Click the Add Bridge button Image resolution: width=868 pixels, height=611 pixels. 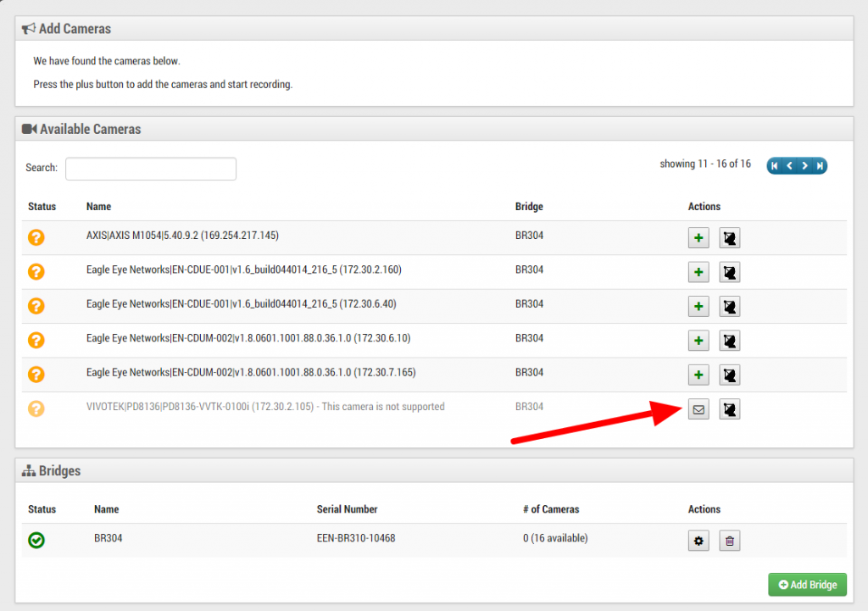807,585
